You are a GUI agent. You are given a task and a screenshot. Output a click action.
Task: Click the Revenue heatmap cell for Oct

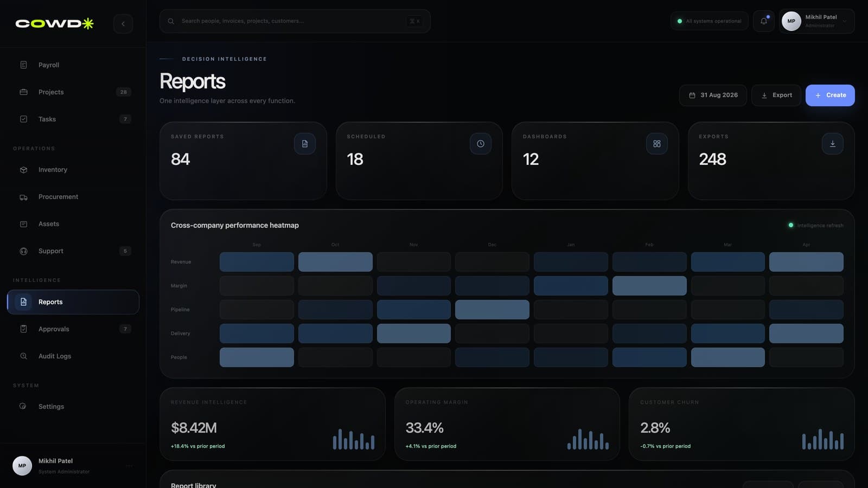coord(335,262)
